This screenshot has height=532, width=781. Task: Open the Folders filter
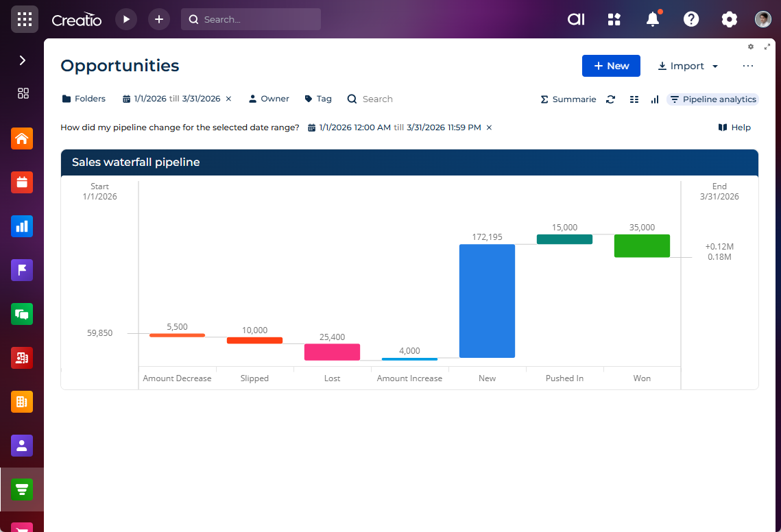pos(84,99)
